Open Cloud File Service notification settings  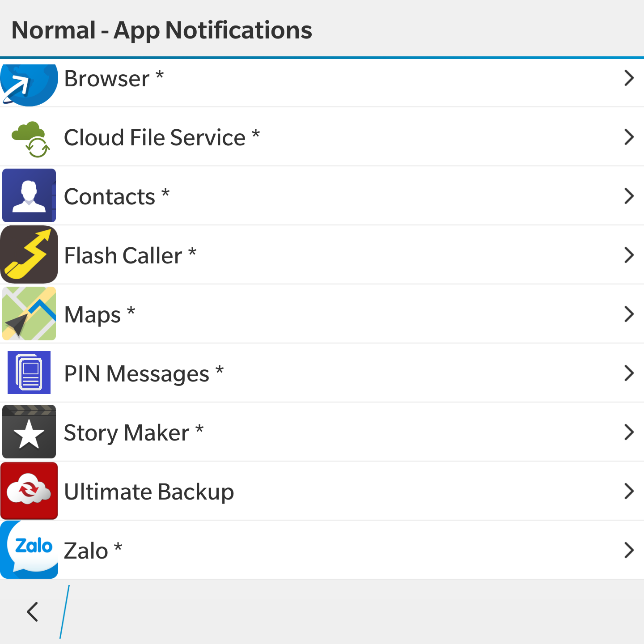[322, 137]
